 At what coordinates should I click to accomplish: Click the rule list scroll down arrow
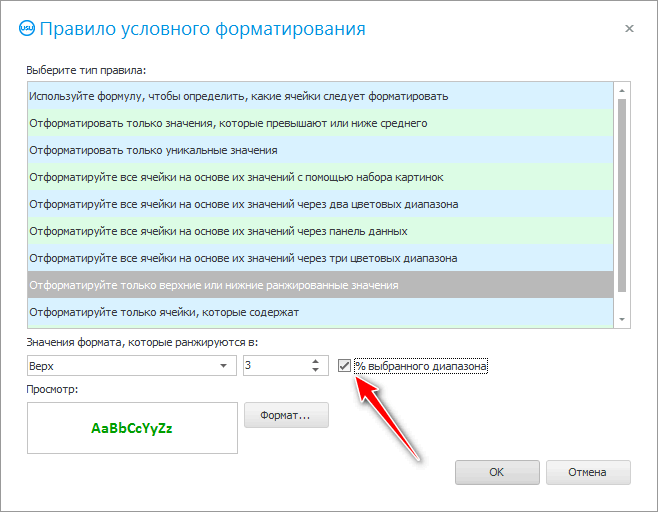coord(622,319)
